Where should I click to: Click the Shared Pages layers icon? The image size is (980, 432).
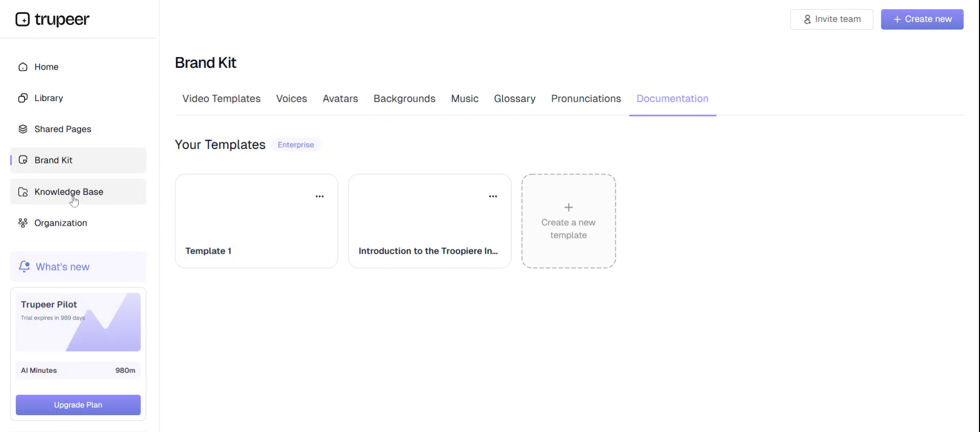tap(23, 129)
